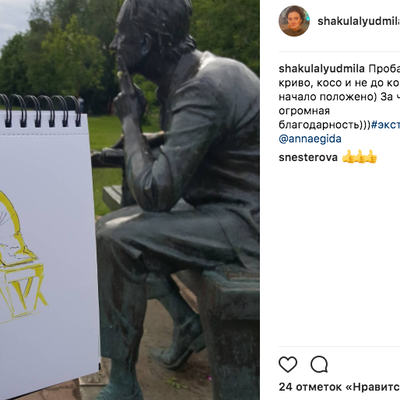
Task: Open snesterova commenter profile
Action: (x=308, y=157)
